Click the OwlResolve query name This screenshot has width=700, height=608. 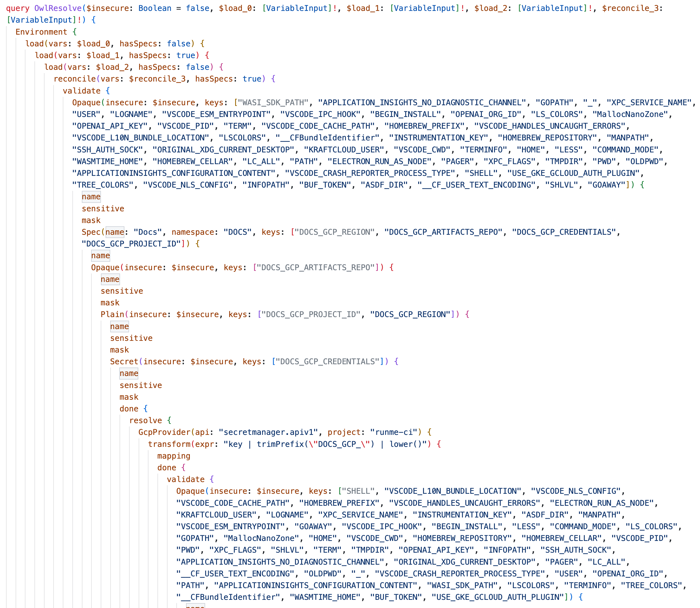click(x=58, y=8)
